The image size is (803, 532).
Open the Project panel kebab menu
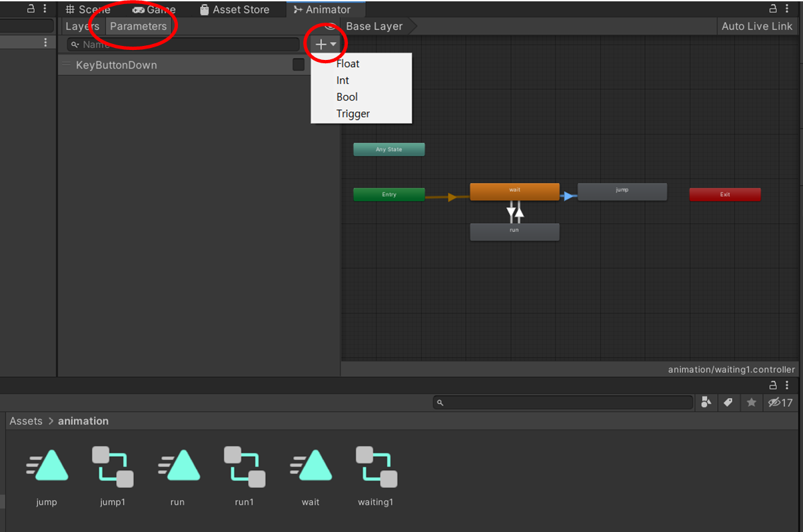(788, 385)
